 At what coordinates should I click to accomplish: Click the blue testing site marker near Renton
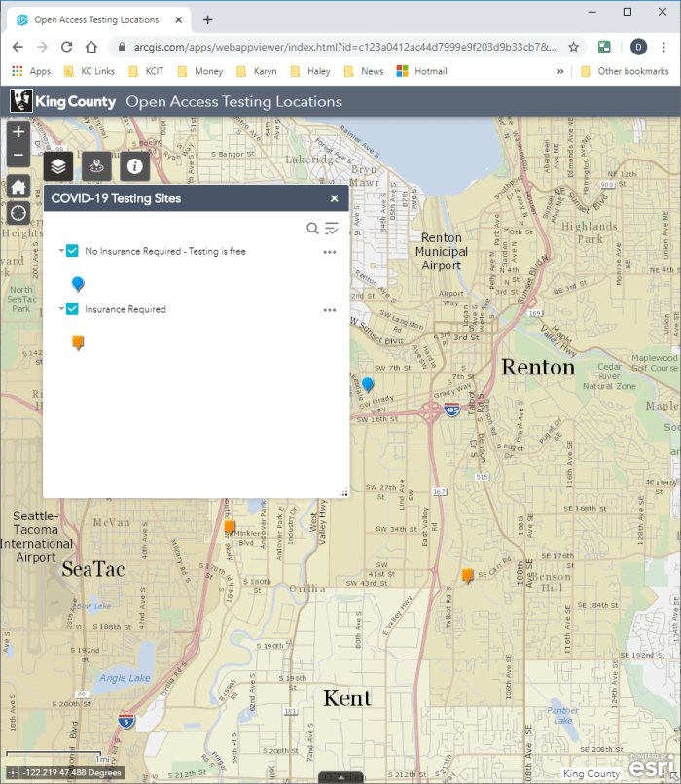coord(368,384)
